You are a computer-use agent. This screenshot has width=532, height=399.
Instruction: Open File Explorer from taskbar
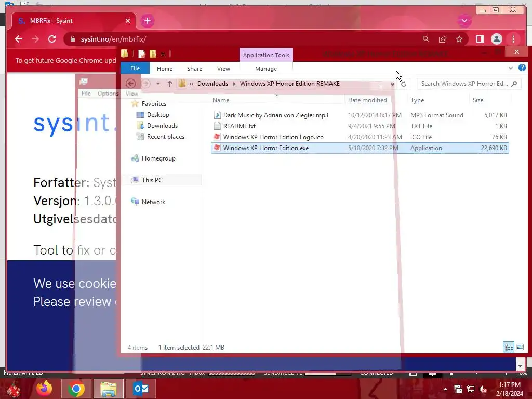(108, 389)
